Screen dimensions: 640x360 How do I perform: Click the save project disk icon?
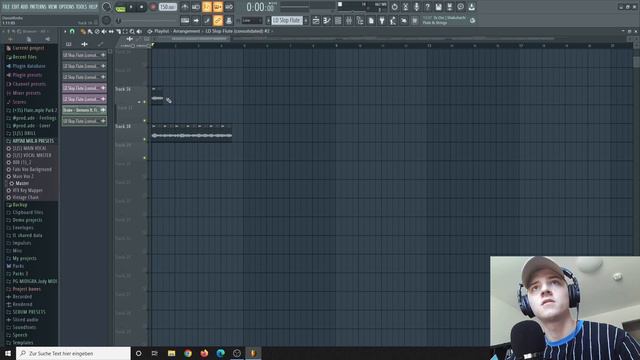click(x=438, y=7)
